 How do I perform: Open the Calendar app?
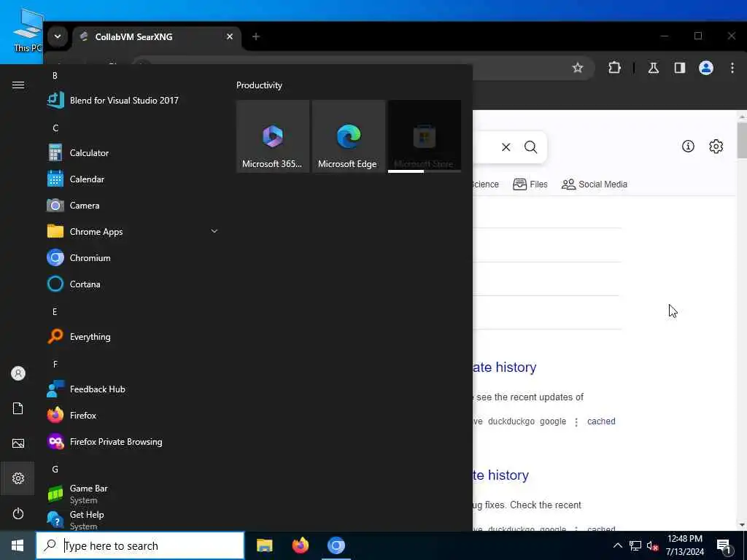coord(133,179)
